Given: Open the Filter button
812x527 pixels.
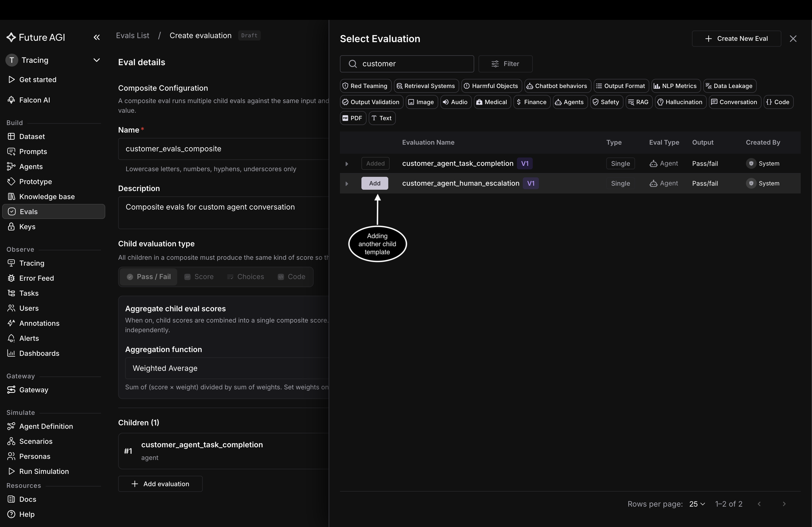Looking at the screenshot, I should [505, 64].
